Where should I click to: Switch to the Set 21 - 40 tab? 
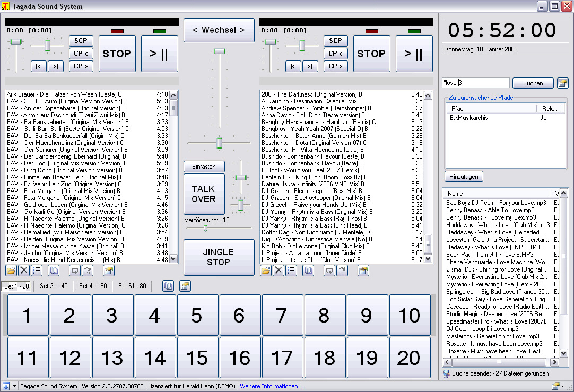click(x=54, y=286)
